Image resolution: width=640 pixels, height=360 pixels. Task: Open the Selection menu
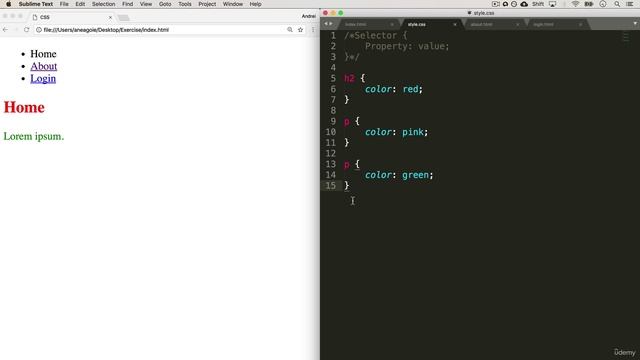(x=103, y=4)
